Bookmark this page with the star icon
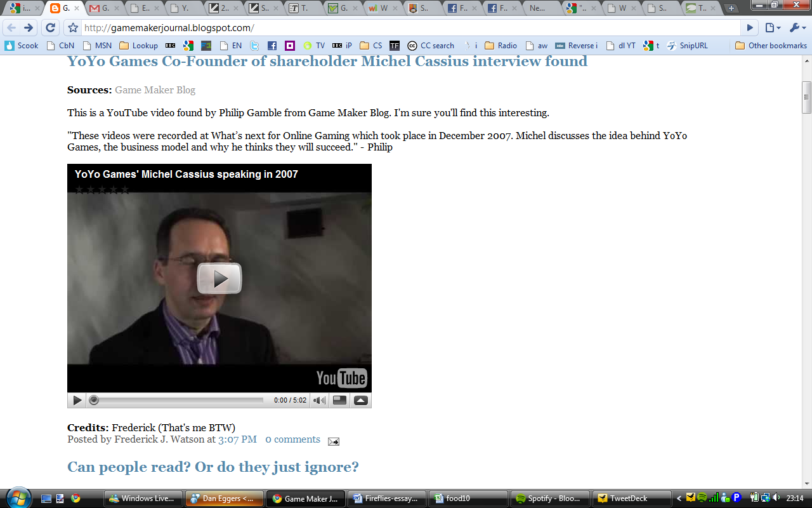 [x=73, y=28]
